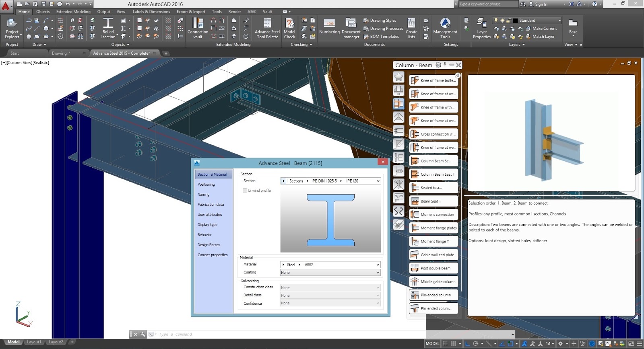Open the Export & Import ribbon tab

191,12
